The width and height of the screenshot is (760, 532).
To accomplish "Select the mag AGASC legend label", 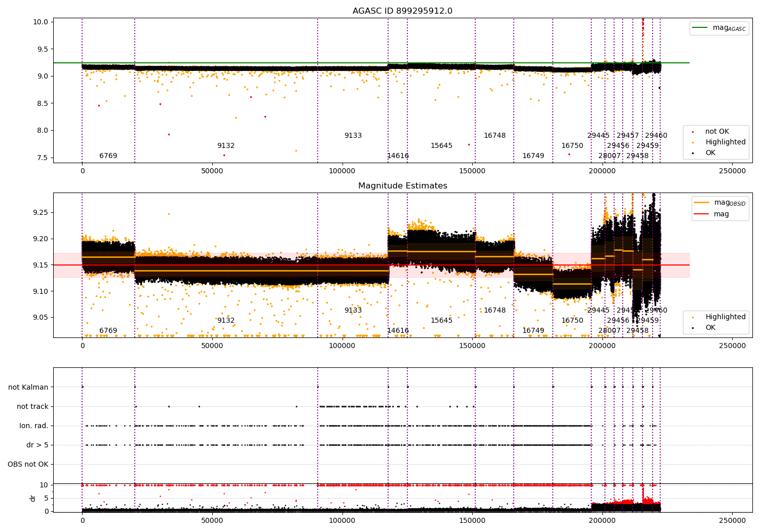I will (729, 28).
